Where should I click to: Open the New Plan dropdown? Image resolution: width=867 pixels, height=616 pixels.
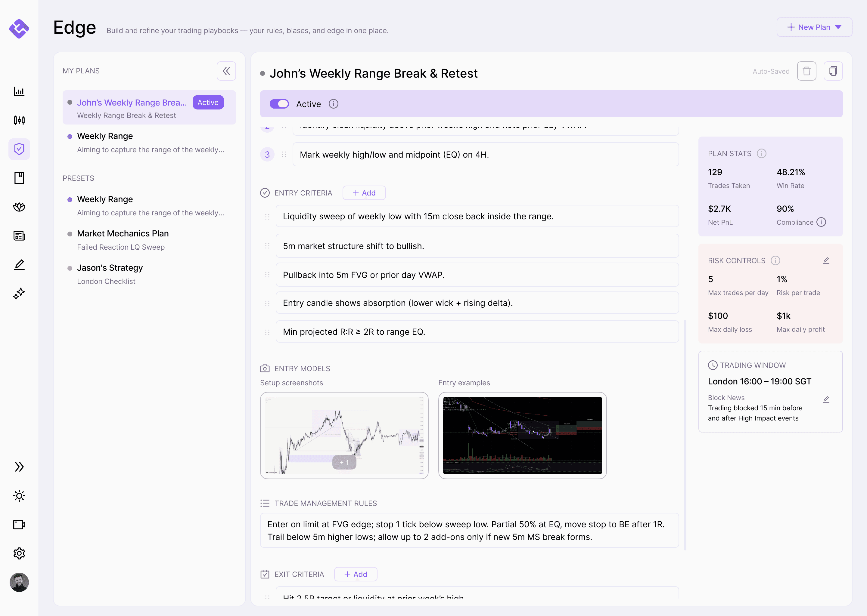[814, 27]
